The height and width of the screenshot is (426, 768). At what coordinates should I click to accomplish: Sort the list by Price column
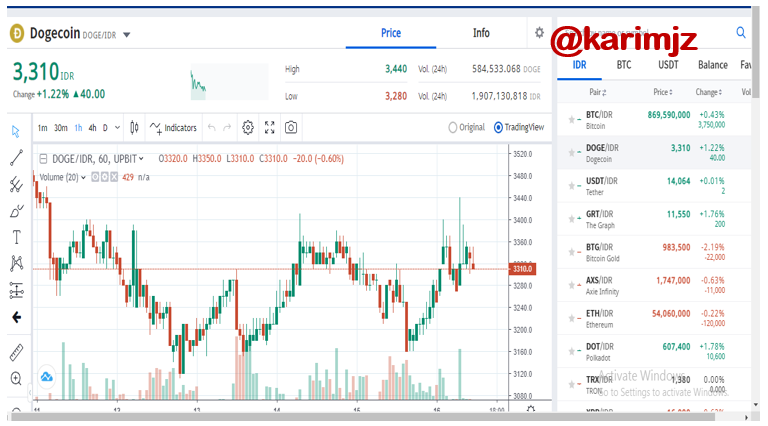click(663, 92)
